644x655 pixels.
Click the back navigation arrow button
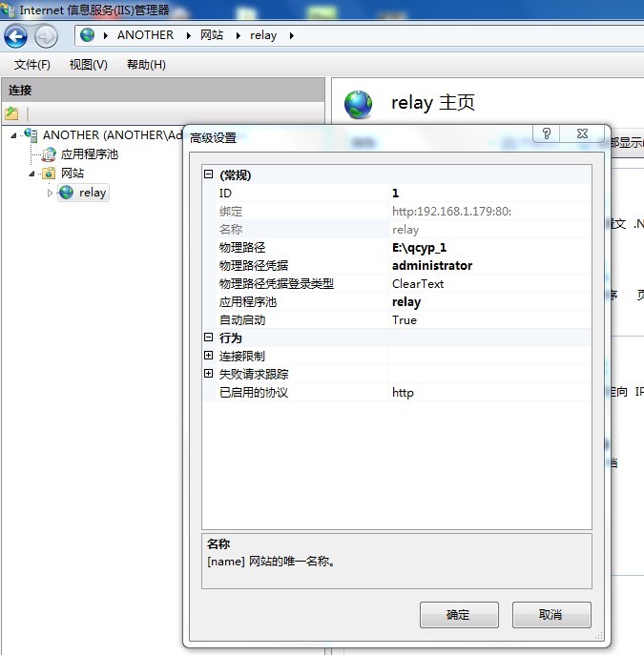(16, 36)
